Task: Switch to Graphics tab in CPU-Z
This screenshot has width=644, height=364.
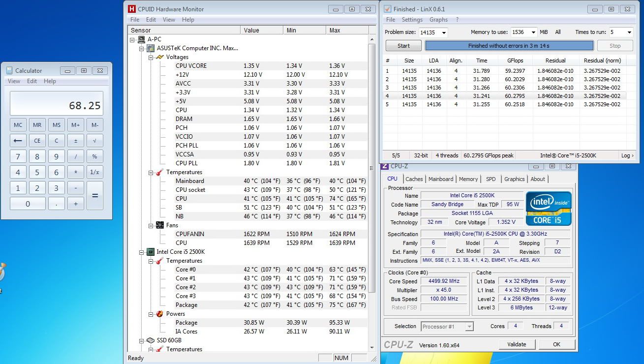Action: tap(515, 179)
